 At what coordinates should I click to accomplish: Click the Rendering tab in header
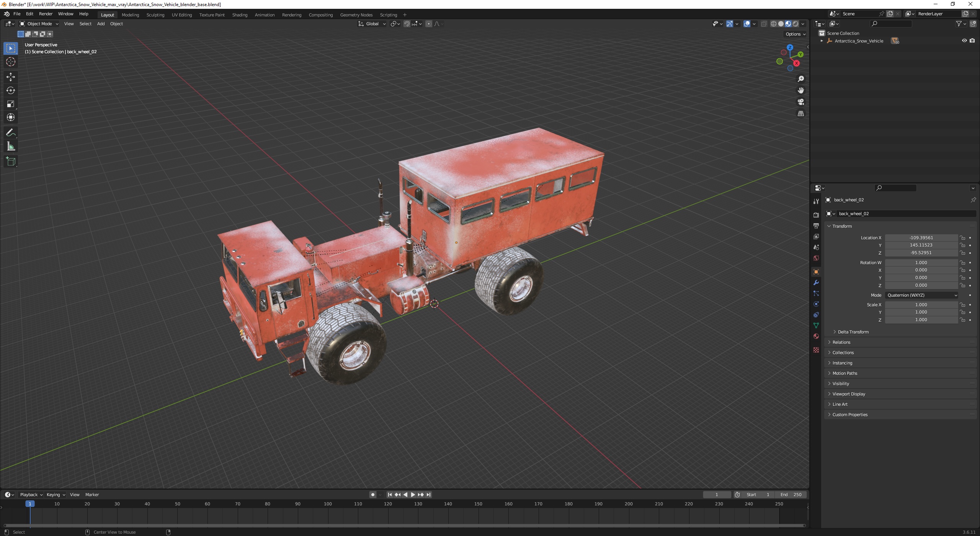click(x=291, y=15)
